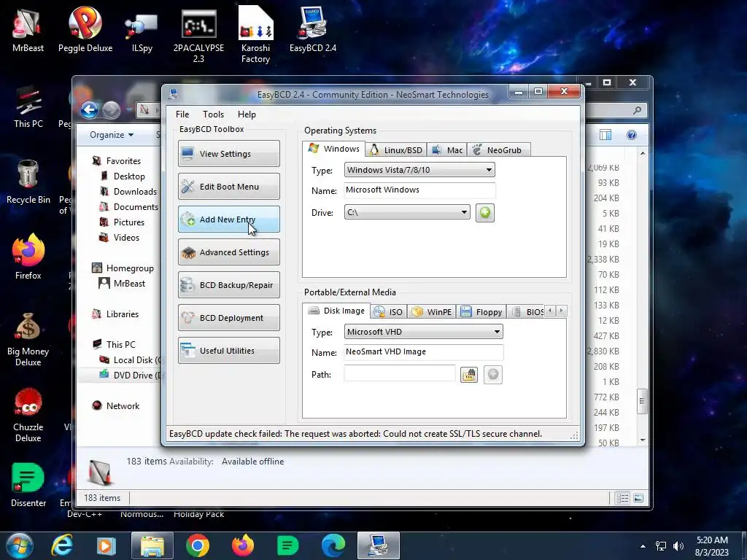
Task: Open BCD Backup/Repair section
Action: pyautogui.click(x=228, y=285)
